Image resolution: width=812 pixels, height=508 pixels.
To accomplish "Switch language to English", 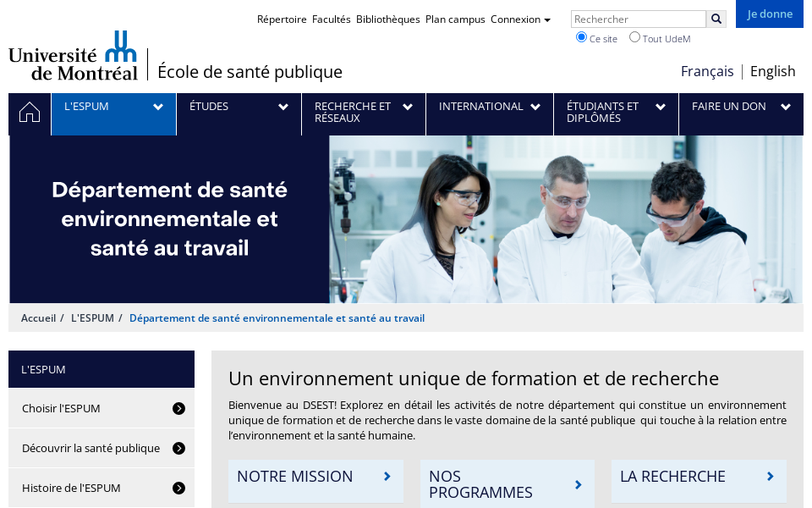I will [x=772, y=71].
